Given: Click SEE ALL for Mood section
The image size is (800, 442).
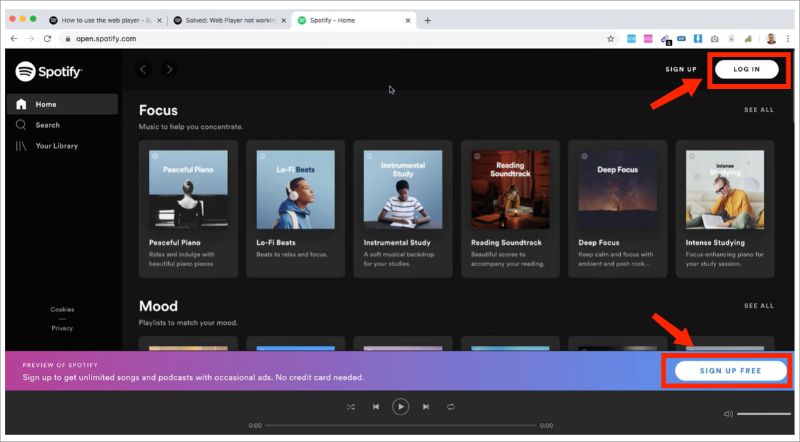Looking at the screenshot, I should [759, 306].
